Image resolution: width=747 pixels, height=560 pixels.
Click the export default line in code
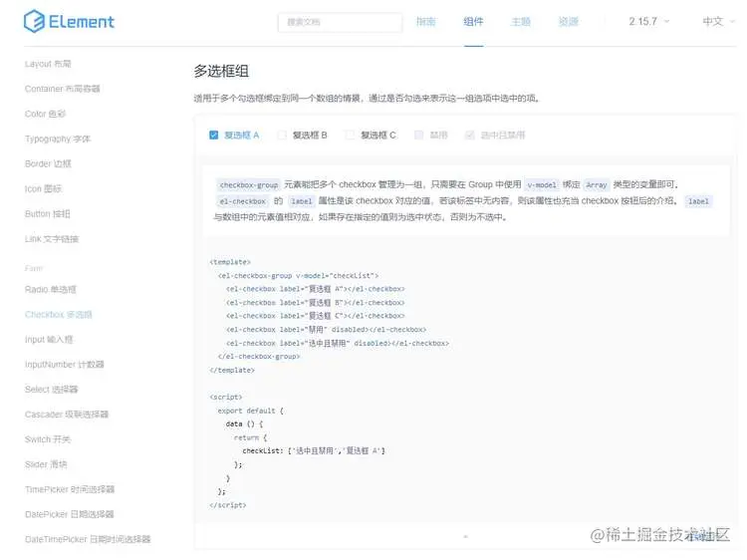click(x=251, y=411)
